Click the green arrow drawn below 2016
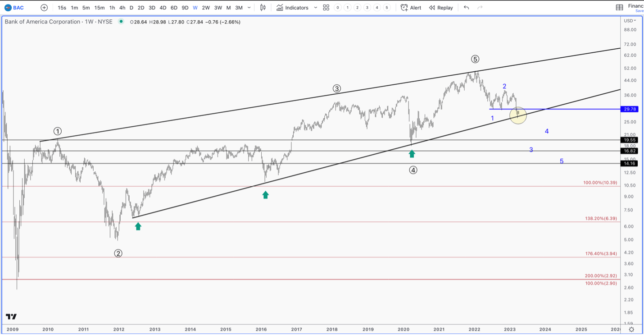 [266, 195]
